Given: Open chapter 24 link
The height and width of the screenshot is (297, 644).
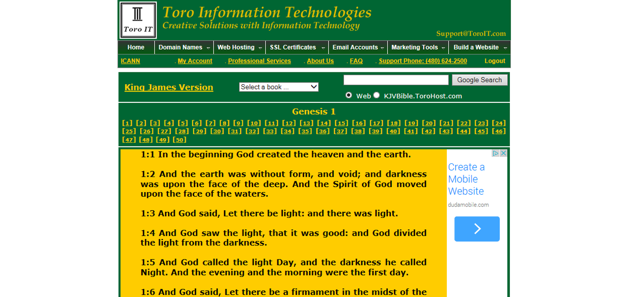Looking at the screenshot, I should [x=499, y=123].
